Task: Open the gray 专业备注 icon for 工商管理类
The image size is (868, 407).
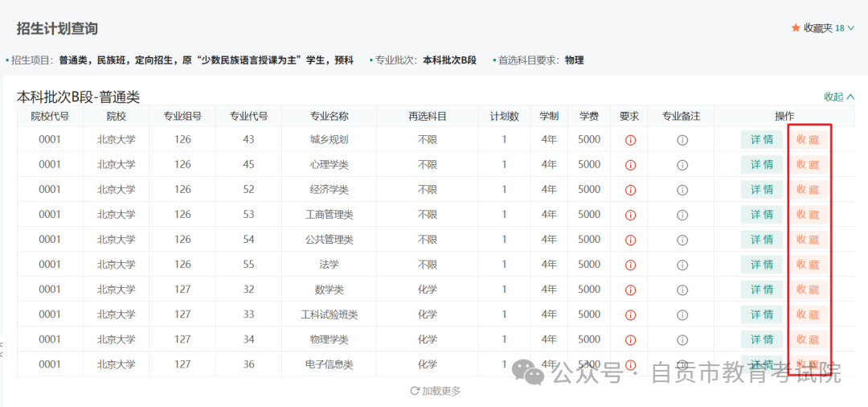Action: [x=682, y=215]
